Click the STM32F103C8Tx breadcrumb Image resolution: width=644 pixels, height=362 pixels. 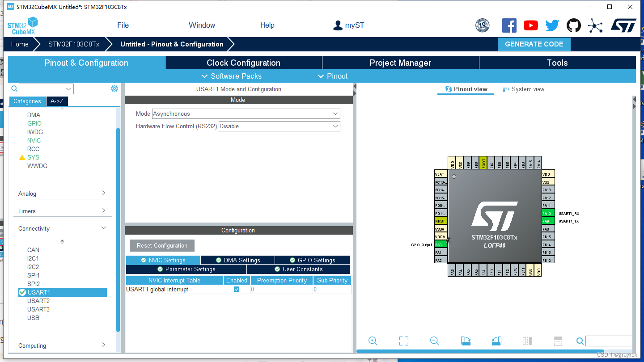tap(74, 44)
